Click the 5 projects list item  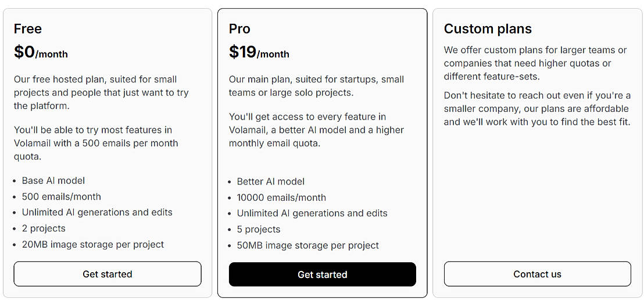[x=259, y=229]
